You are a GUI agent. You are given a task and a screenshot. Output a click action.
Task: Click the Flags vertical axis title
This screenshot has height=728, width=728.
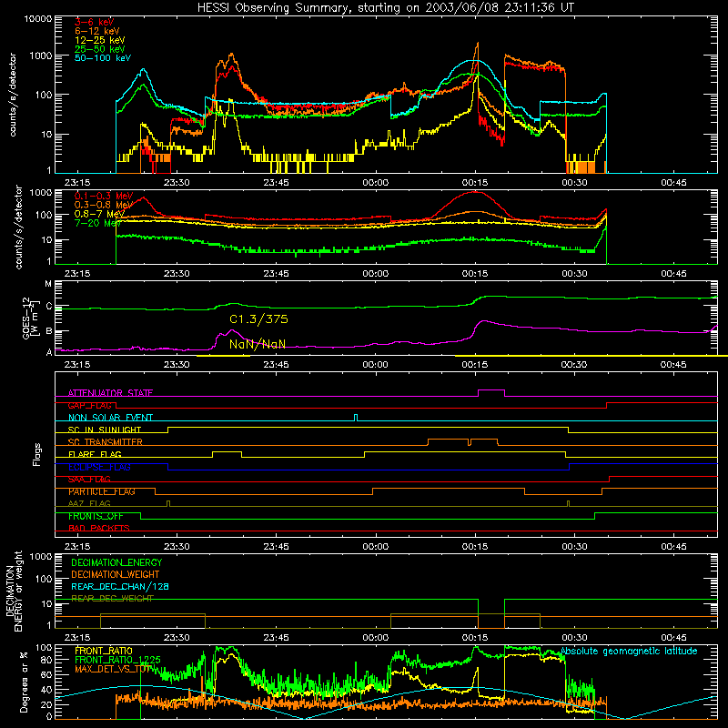[x=36, y=454]
